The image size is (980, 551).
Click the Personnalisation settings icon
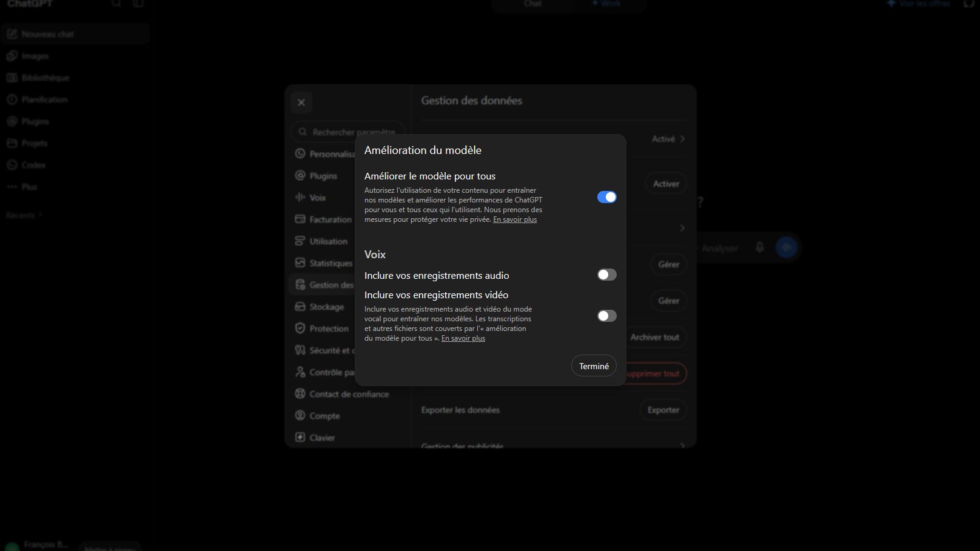(x=300, y=154)
